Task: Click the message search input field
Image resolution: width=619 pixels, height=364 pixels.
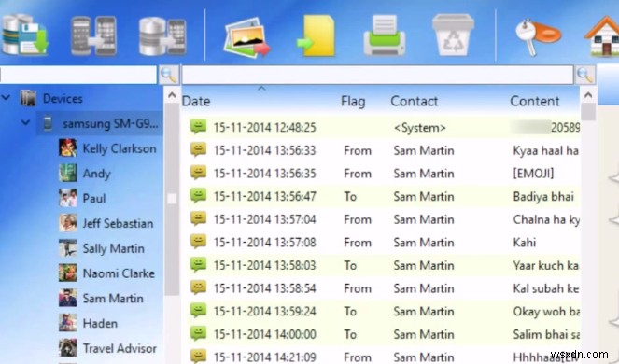Action: [x=377, y=75]
